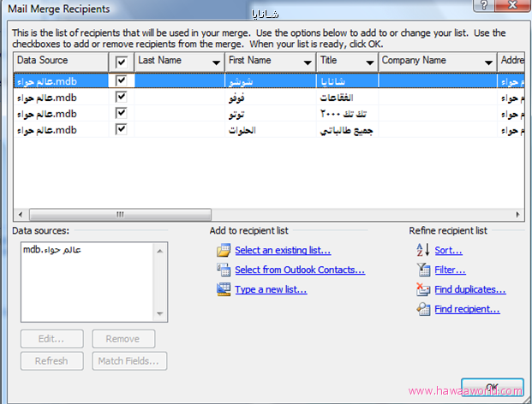Click the Find recipient icon

[421, 309]
